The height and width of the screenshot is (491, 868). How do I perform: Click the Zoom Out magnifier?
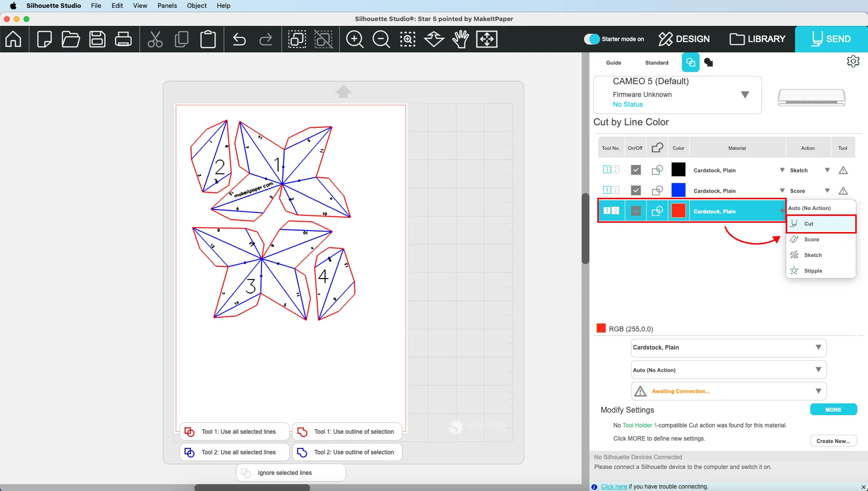381,39
